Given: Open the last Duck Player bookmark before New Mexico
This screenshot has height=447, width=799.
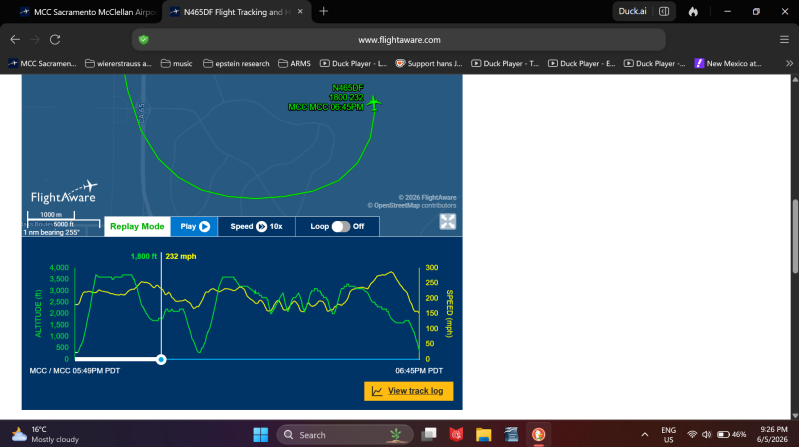Looking at the screenshot, I should tap(655, 64).
